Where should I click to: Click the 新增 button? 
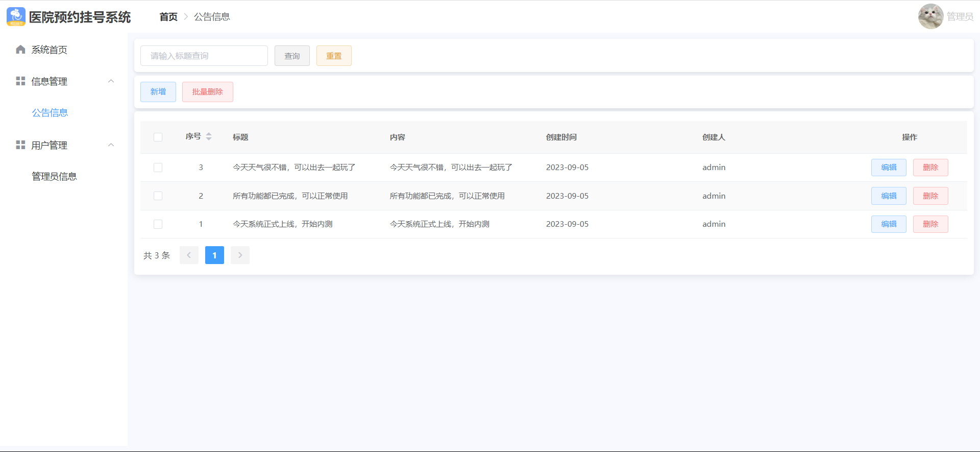click(x=158, y=92)
